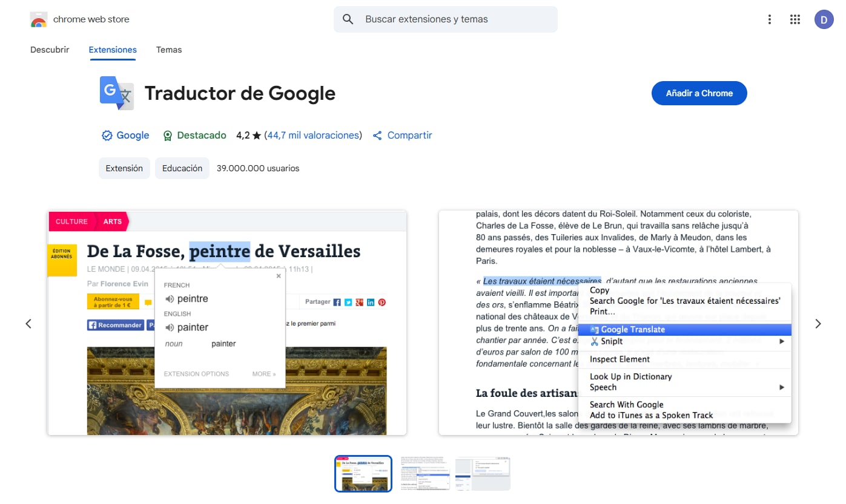Click the Compartir share icon
Screen dimensions: 846x504
pos(378,135)
